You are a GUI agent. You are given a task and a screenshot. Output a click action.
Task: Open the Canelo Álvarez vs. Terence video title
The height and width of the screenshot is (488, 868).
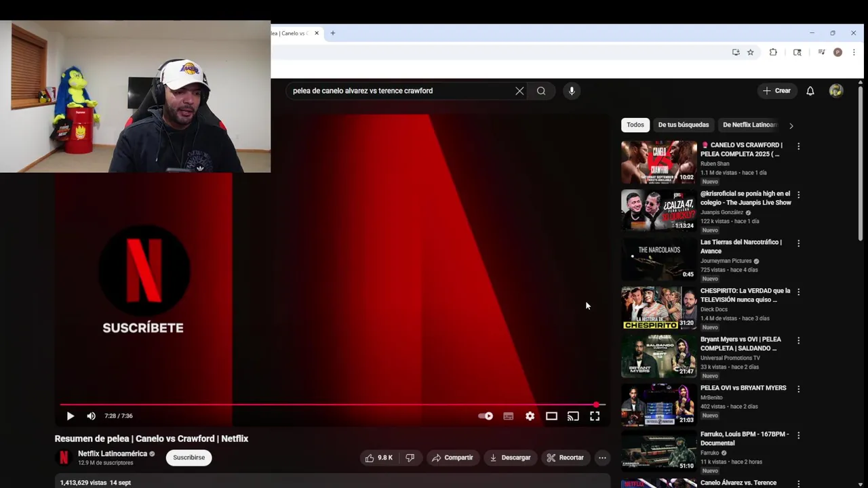click(x=738, y=483)
